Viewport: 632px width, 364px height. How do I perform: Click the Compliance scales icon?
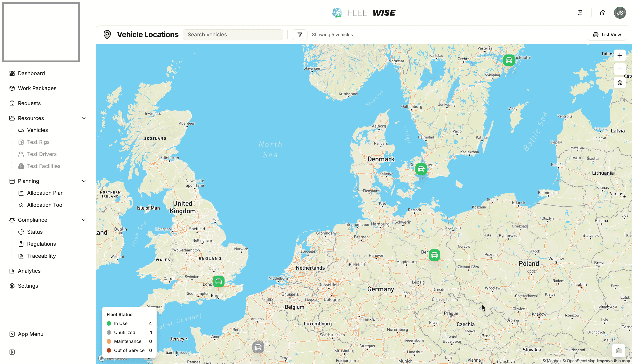click(x=12, y=220)
